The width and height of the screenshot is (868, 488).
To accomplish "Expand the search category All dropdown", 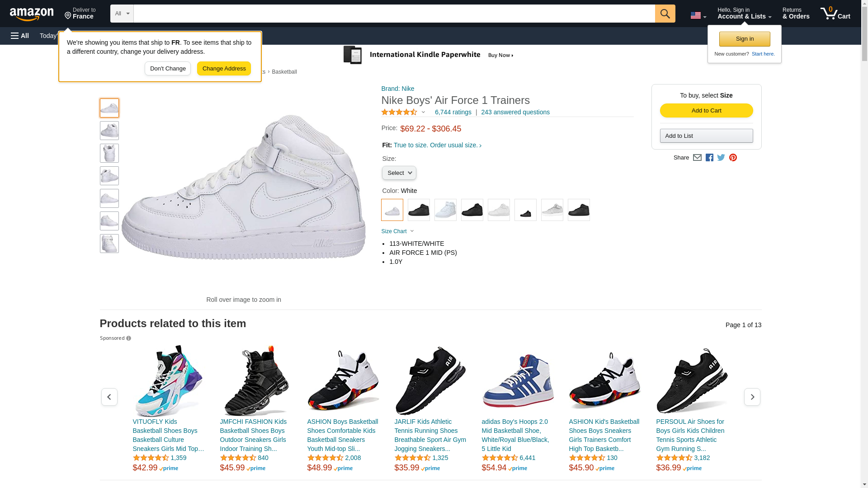I will [122, 14].
